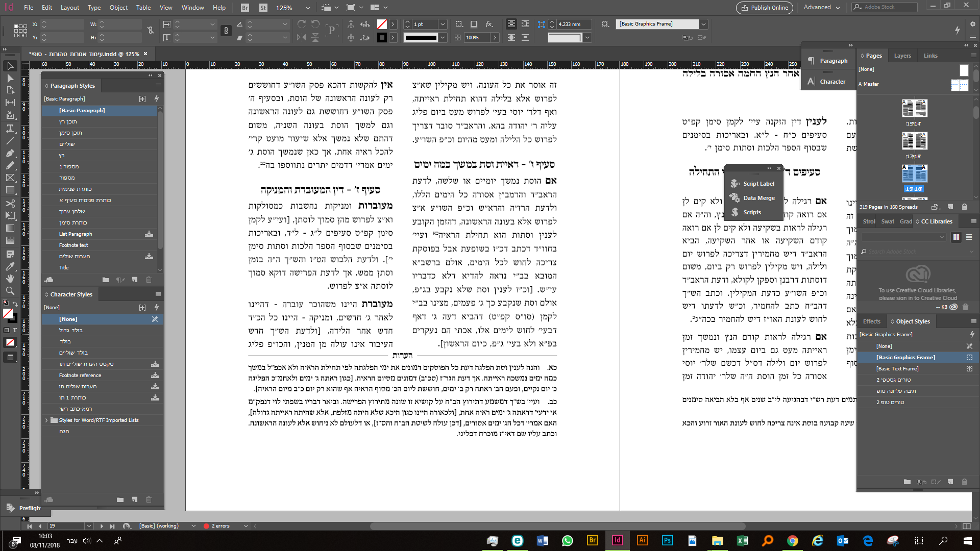Select the Rectangle Frame tool

click(x=10, y=178)
